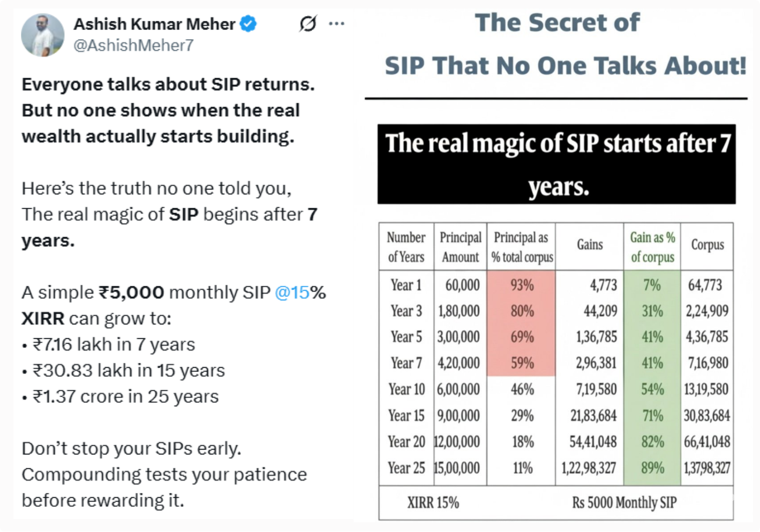Select the Corpus column header
760x532 pixels.
tap(707, 246)
